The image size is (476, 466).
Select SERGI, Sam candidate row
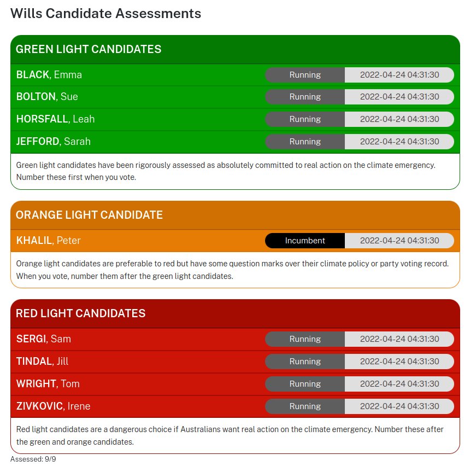point(44,339)
